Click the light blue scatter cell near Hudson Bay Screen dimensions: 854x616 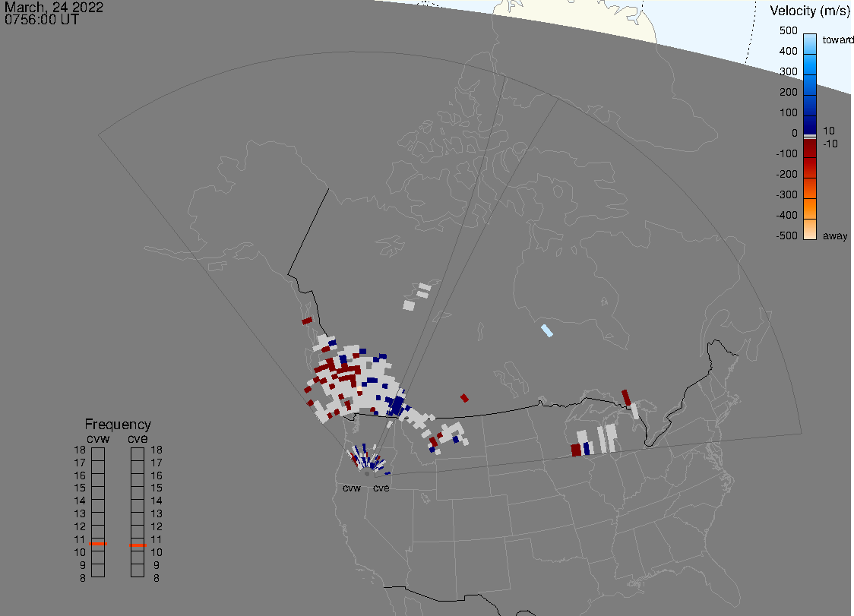[547, 330]
